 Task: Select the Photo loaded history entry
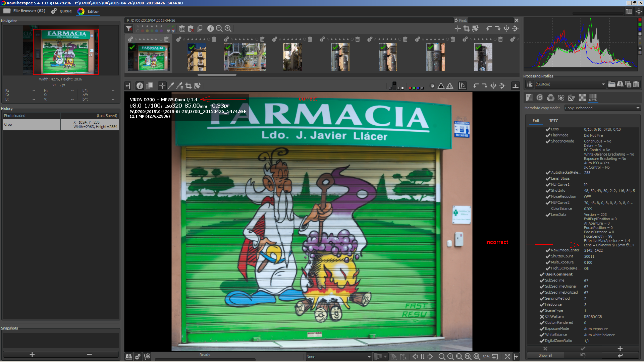(61, 116)
